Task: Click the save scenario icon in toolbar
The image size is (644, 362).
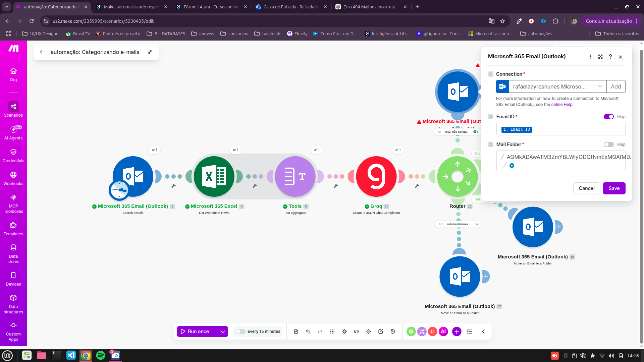Action: 296,331
